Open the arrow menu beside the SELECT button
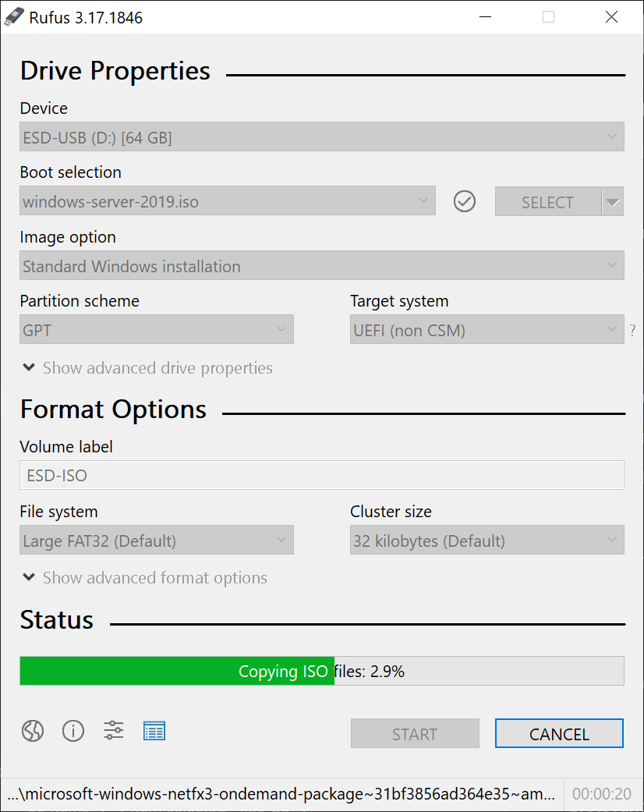Image resolution: width=644 pixels, height=812 pixels. (x=613, y=202)
